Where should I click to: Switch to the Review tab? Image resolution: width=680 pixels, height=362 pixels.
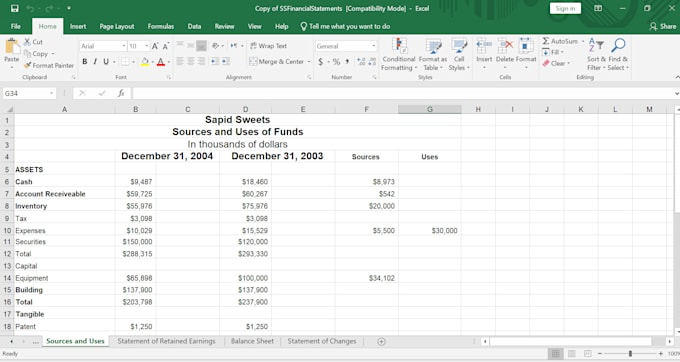pyautogui.click(x=224, y=26)
